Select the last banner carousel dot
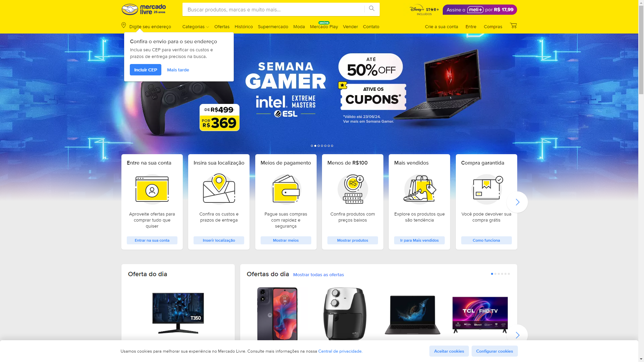The height and width of the screenshot is (362, 644). click(x=332, y=146)
